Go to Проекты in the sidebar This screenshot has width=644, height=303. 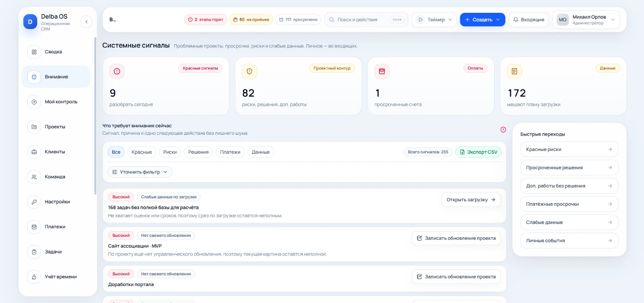(x=56, y=127)
